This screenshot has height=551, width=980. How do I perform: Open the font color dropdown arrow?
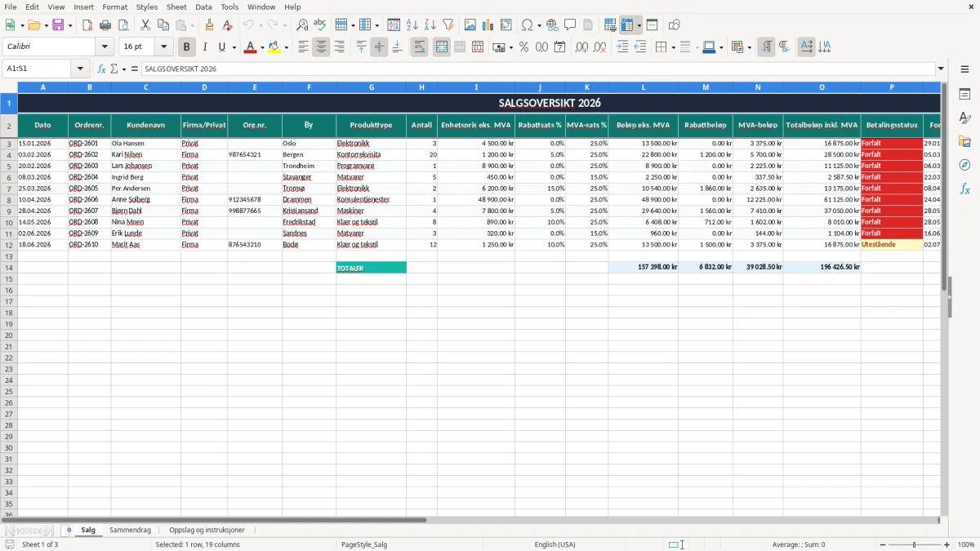(262, 47)
